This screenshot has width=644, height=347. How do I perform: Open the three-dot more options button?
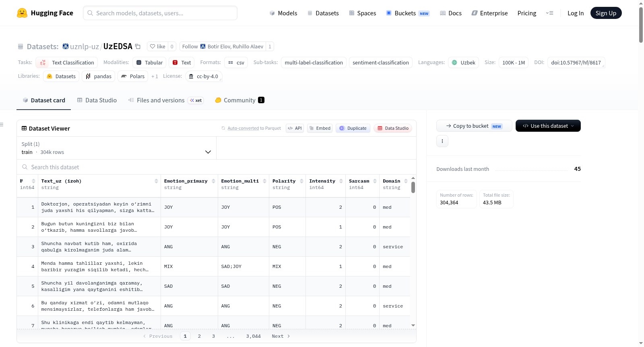point(442,141)
